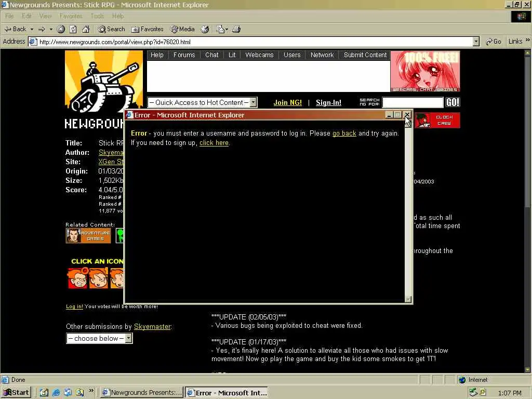
Task: Open the Help menu in menu bar
Action: (x=118, y=16)
